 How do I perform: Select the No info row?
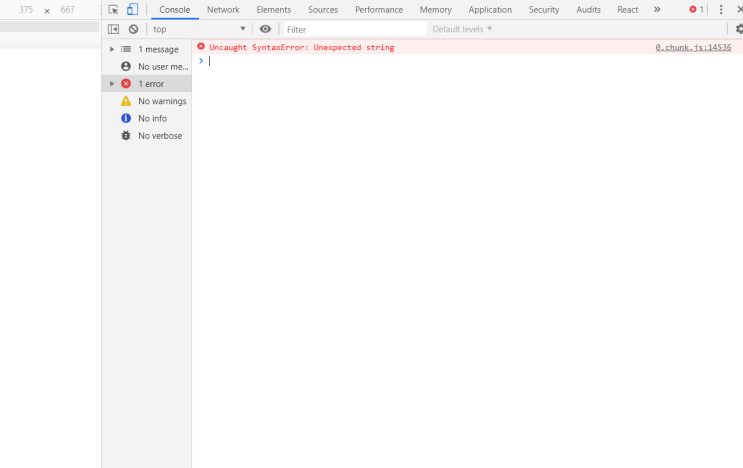146,118
